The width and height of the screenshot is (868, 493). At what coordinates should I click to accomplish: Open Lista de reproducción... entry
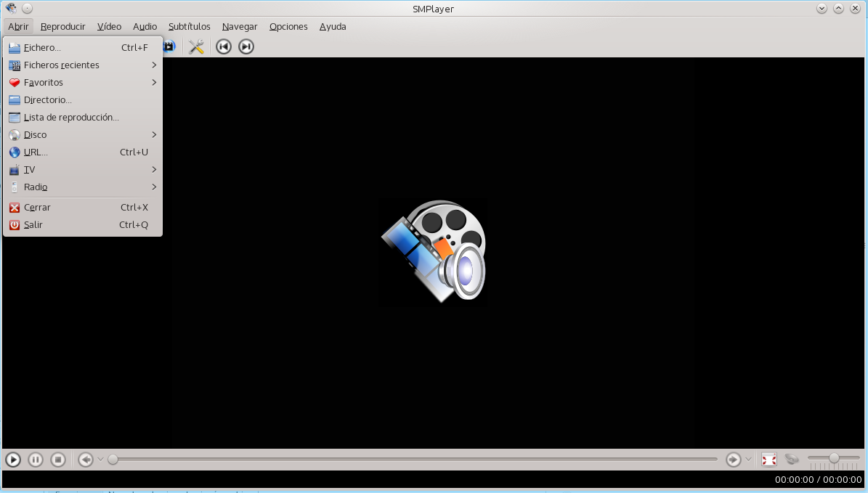tap(83, 118)
